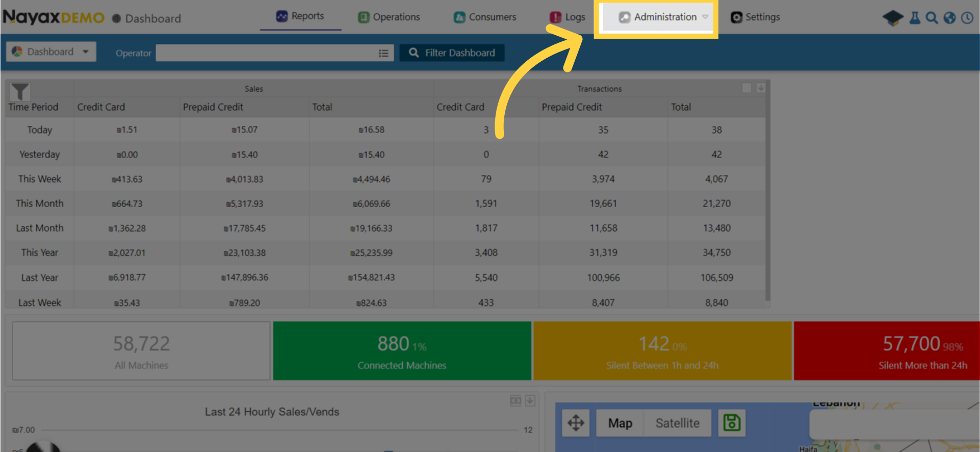Click the Dashboard pie chart icon
The width and height of the screenshot is (980, 452).
click(x=17, y=52)
